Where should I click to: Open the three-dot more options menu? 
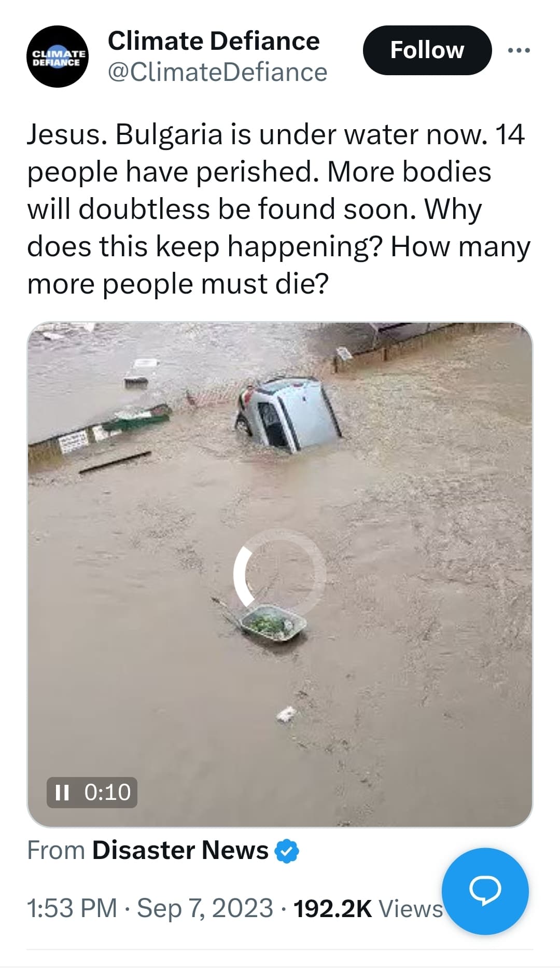click(x=519, y=50)
